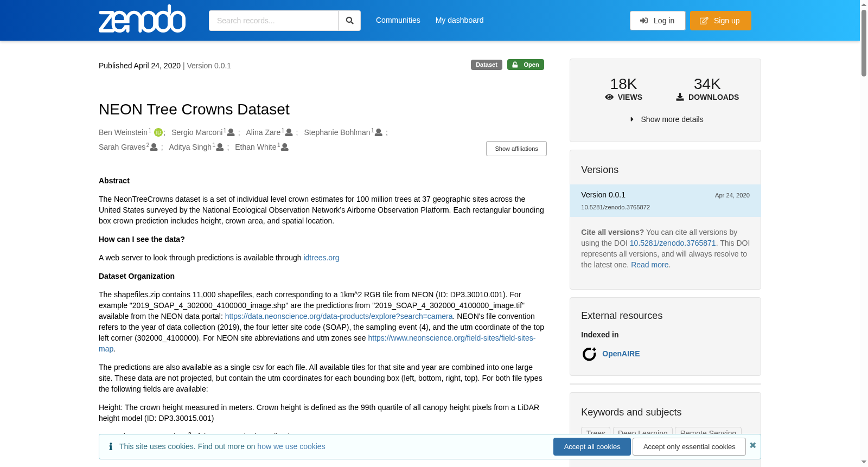Image resolution: width=868 pixels, height=467 pixels.
Task: Click the eye icon next to Views
Action: (609, 97)
